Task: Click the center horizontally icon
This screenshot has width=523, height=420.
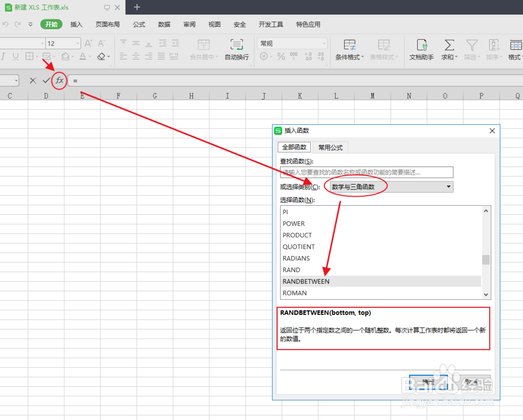Action: [x=136, y=56]
